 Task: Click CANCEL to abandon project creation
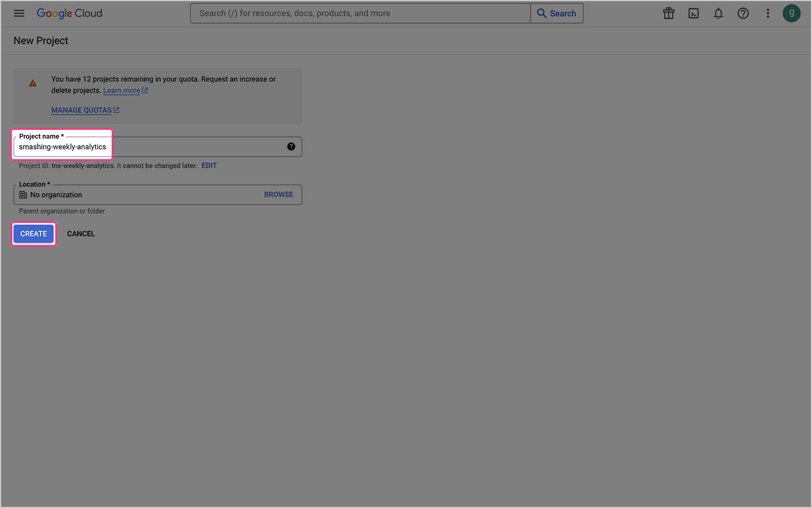(x=81, y=233)
